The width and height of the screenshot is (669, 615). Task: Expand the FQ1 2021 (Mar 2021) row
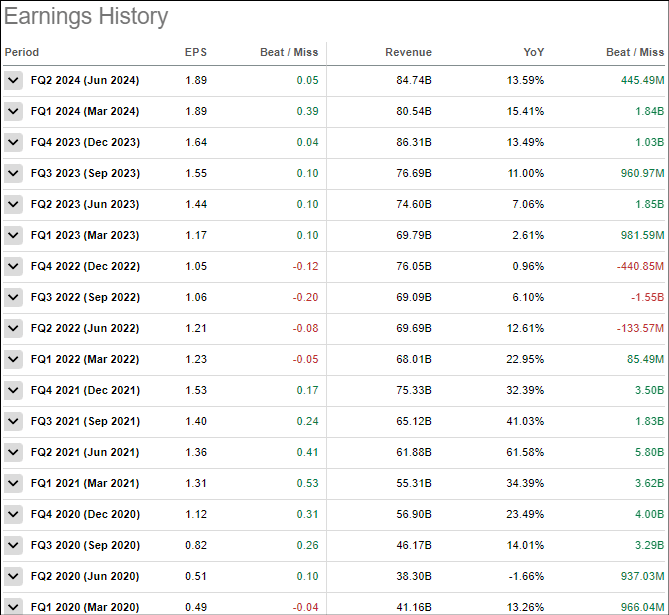13,484
